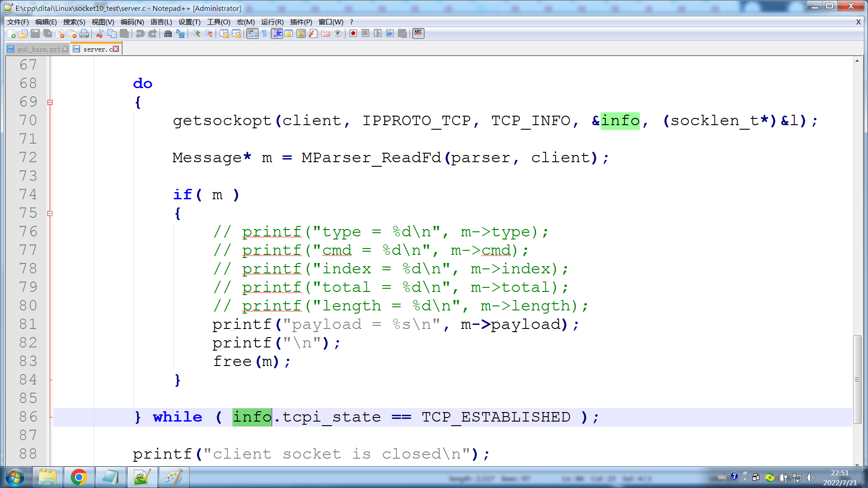Collapse the fold marker on line 86
This screenshot has width=868, height=488.
tap(50, 417)
